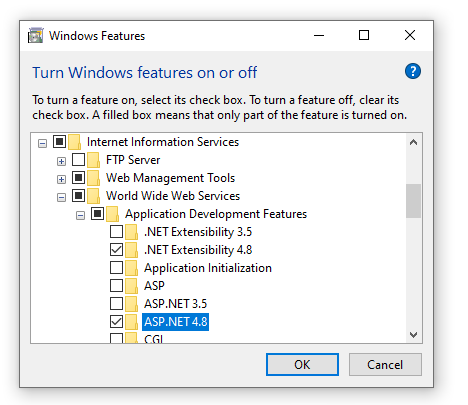
Task: Click the Application Development Features folder icon
Action: [113, 214]
